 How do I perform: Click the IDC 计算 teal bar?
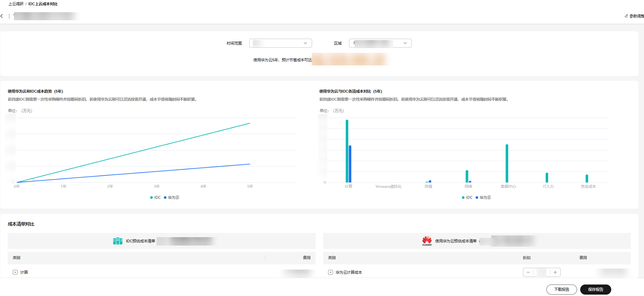347,151
